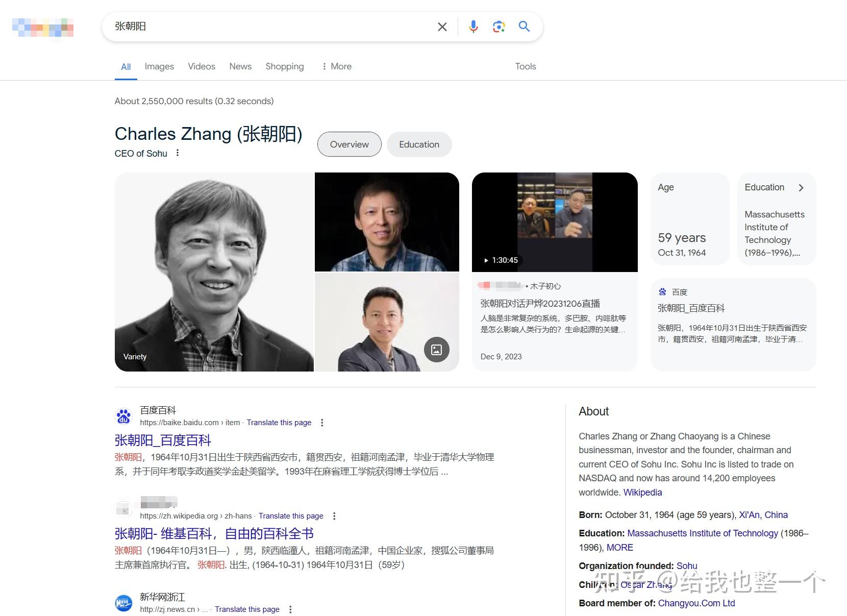847x616 pixels.
Task: Click the Dec 9, 2023 video date
Action: coord(501,357)
